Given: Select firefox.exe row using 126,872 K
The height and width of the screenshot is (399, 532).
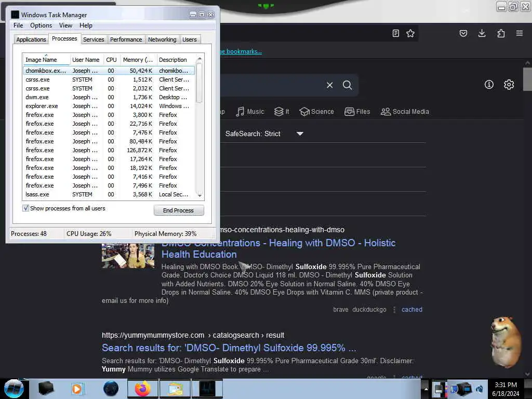Looking at the screenshot, I should [109, 150].
